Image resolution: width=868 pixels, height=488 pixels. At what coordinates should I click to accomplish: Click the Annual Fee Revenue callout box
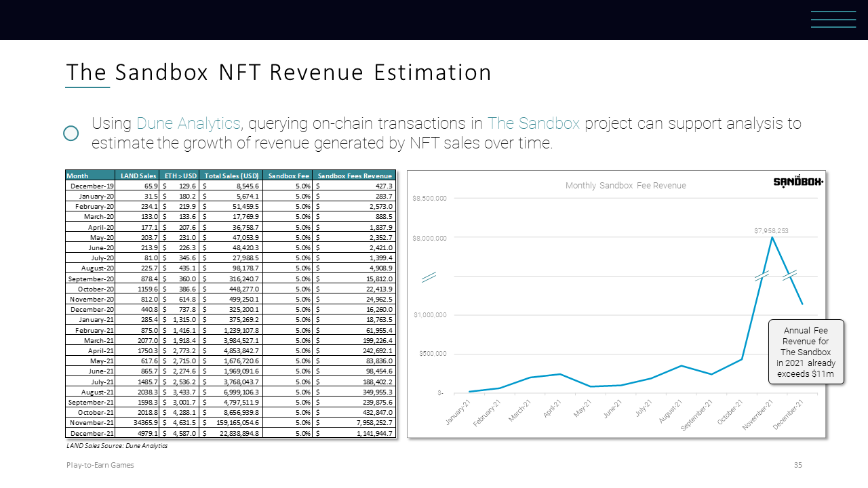tap(806, 352)
